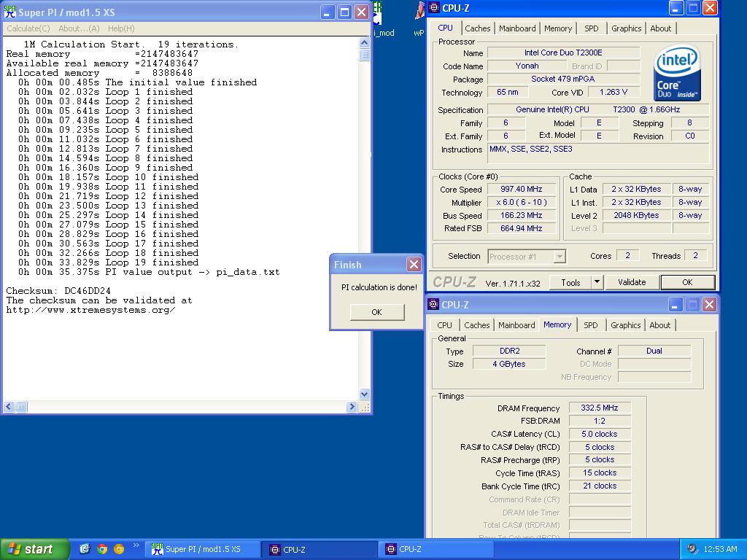Viewport: 747px width, 560px height.
Task: Click the Super PI title bar icon
Action: click(10, 12)
